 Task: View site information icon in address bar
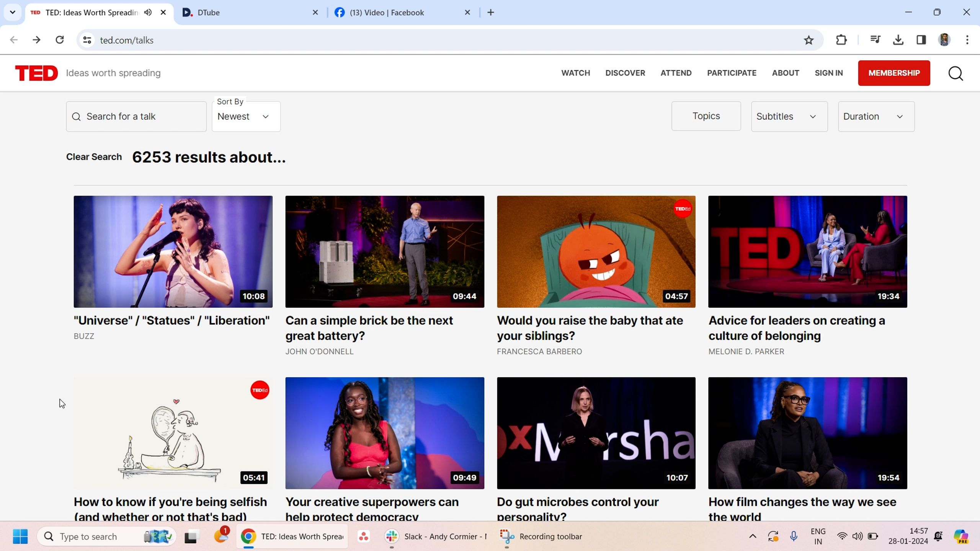click(87, 40)
